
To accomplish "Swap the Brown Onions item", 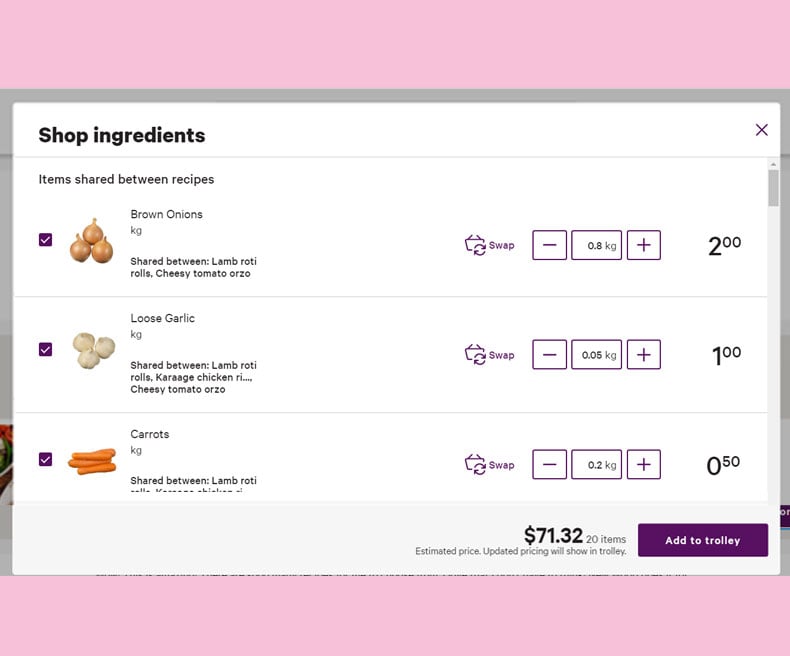I will pyautogui.click(x=490, y=245).
